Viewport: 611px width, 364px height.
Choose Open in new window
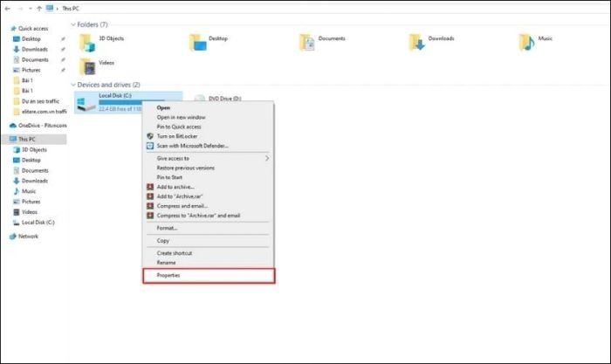click(x=208, y=117)
